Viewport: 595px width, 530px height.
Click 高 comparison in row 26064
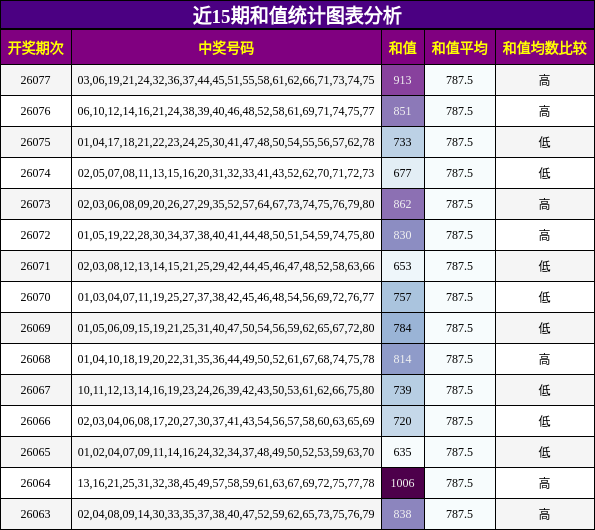pyautogui.click(x=545, y=483)
